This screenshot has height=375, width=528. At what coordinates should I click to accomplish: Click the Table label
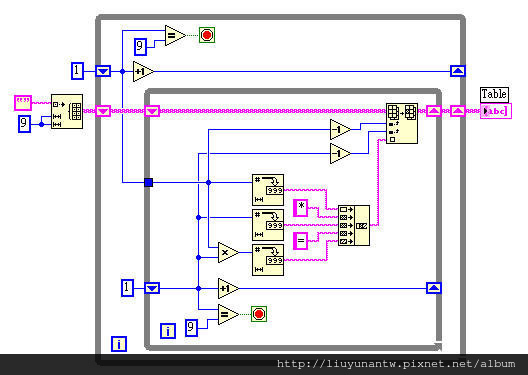coord(494,94)
